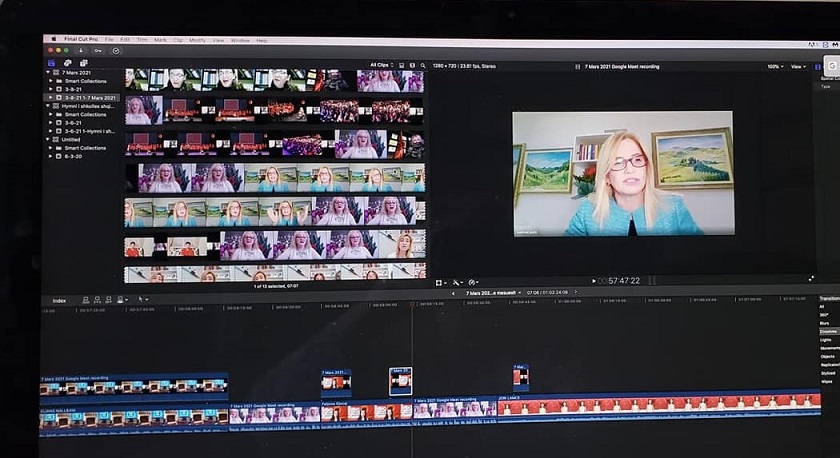Screen dimensions: 840x458
Task: Open the timeline Index
Action: (x=59, y=301)
